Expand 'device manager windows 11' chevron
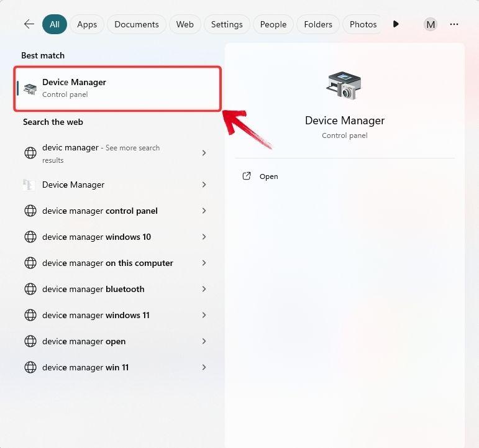The image size is (479, 448). click(204, 315)
